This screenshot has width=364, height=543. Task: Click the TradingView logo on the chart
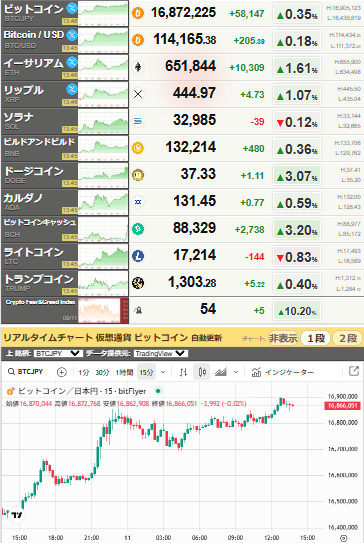click(x=17, y=515)
